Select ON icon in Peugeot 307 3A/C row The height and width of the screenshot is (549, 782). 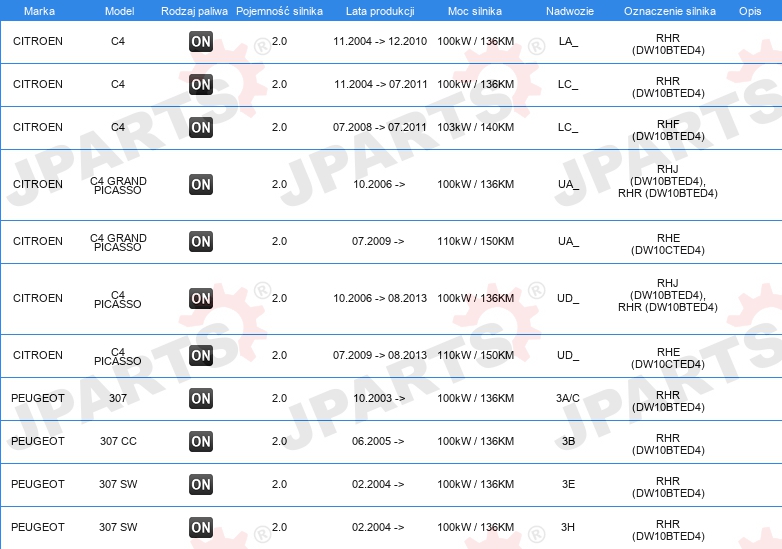pyautogui.click(x=201, y=398)
